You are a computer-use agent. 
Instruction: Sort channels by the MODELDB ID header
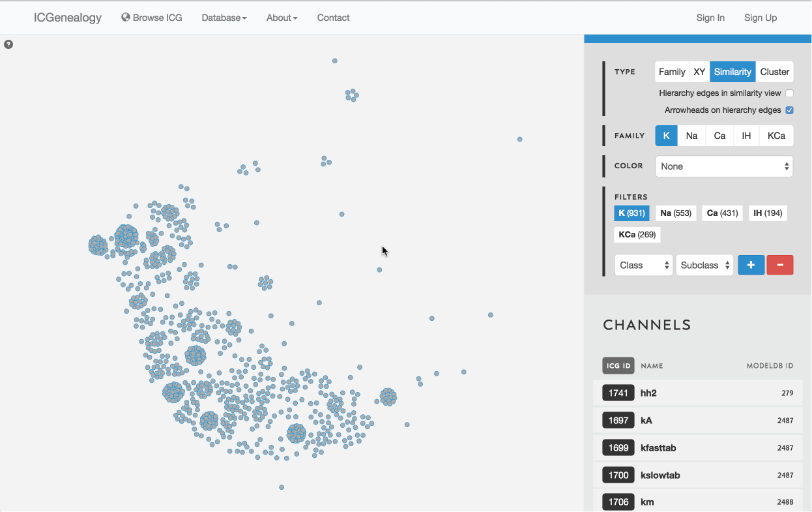[770, 366]
